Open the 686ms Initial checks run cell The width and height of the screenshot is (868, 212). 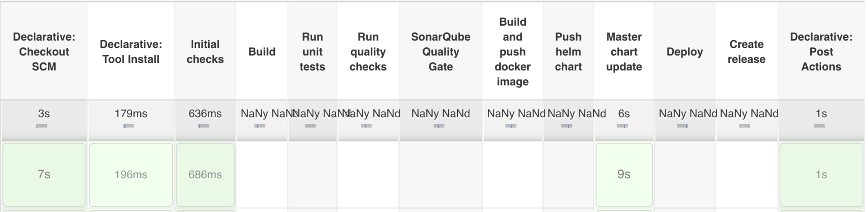pyautogui.click(x=205, y=174)
